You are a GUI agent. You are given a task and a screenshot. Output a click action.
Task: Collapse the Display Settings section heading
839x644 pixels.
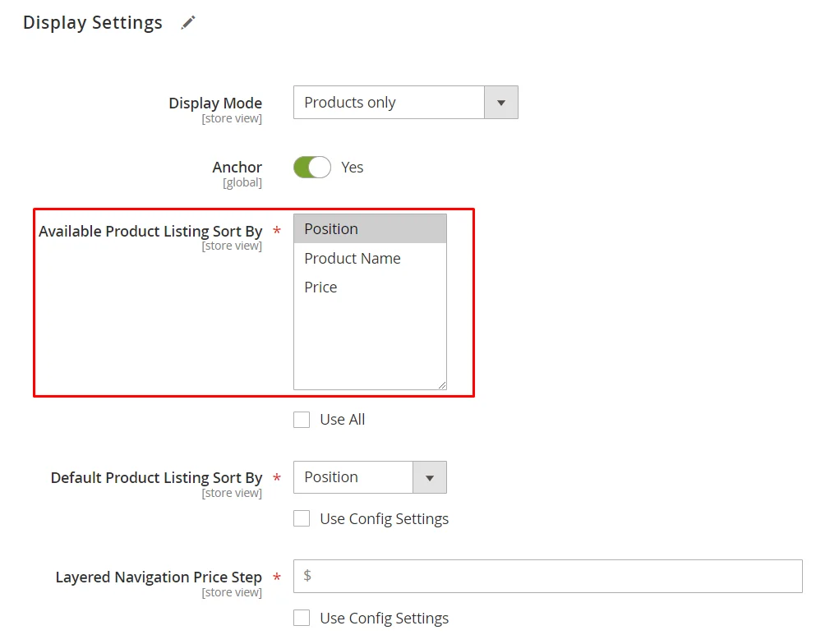[92, 23]
